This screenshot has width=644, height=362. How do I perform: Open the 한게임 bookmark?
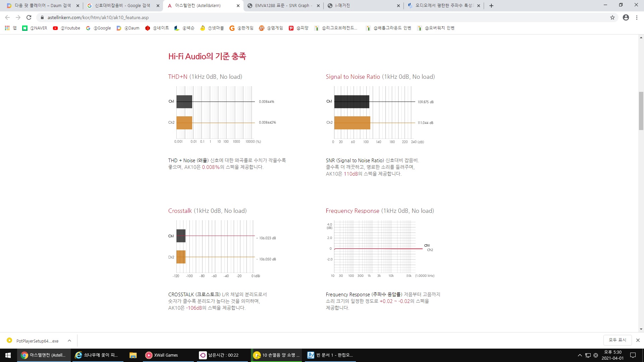click(x=241, y=28)
